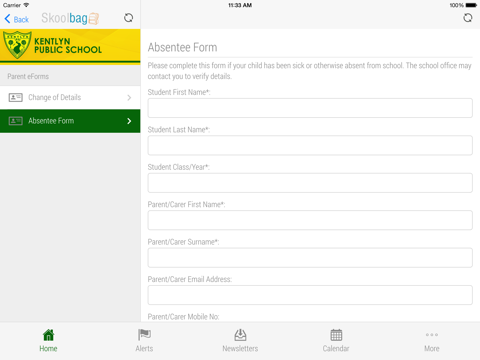Viewport: 480px width, 360px height.
Task: Tap the Kentlyn Public School banner title
Action: 68,46
